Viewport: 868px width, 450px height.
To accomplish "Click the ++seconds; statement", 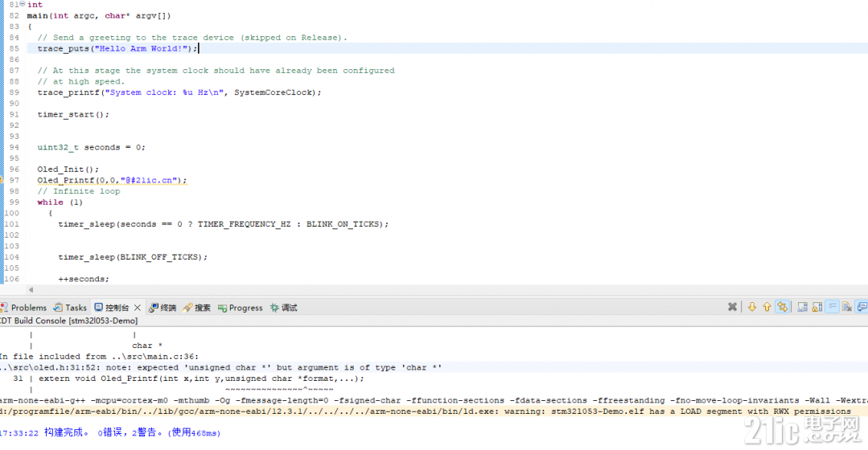I will [x=84, y=279].
